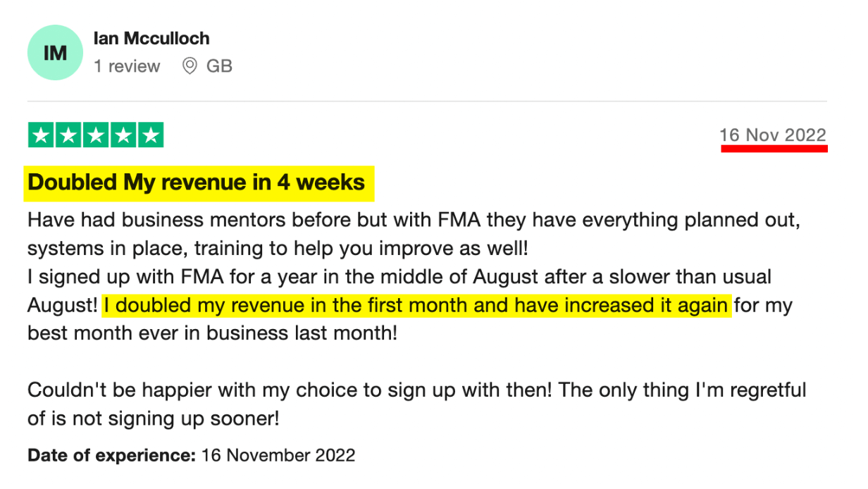Open Ian Mcculloch's reviewer profile
868x489 pixels.
tap(151, 38)
